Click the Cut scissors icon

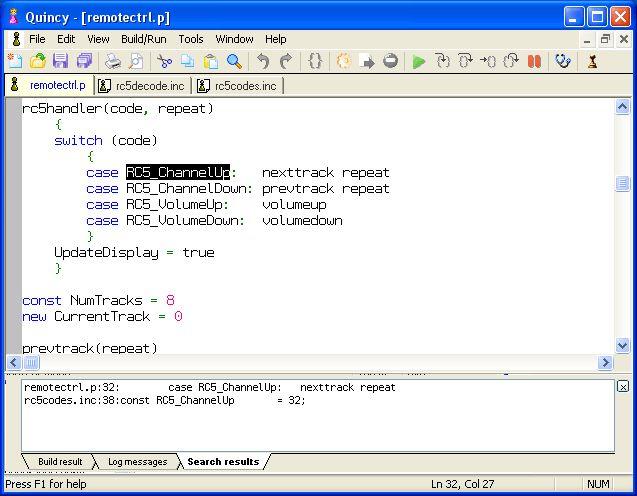(x=165, y=62)
